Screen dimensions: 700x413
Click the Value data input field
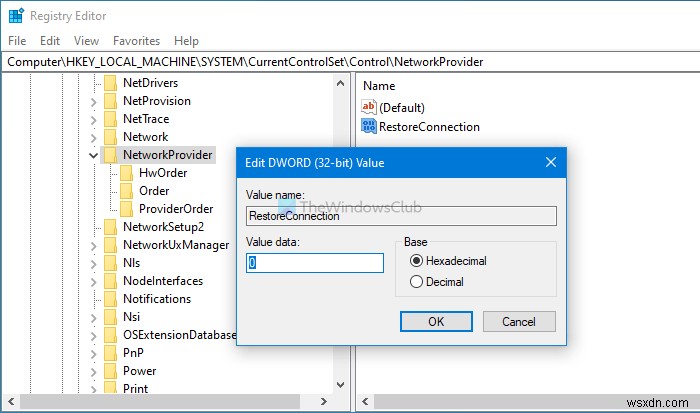(315, 263)
